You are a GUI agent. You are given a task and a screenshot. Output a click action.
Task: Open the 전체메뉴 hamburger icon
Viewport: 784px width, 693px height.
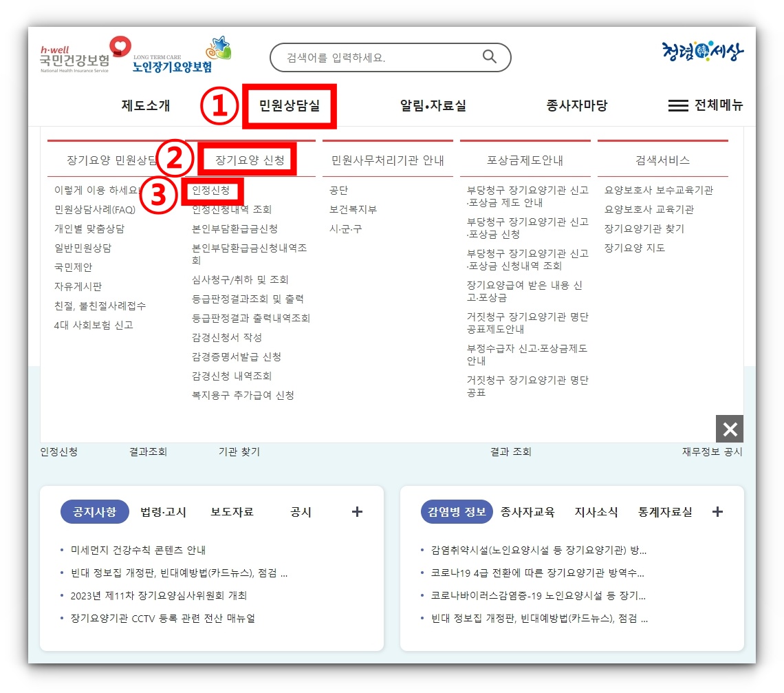(x=677, y=105)
